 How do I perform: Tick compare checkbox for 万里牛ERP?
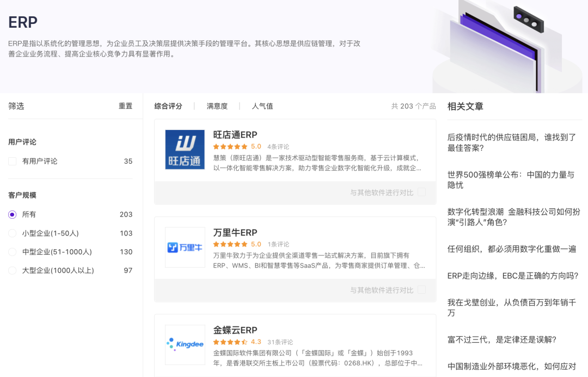[422, 289]
